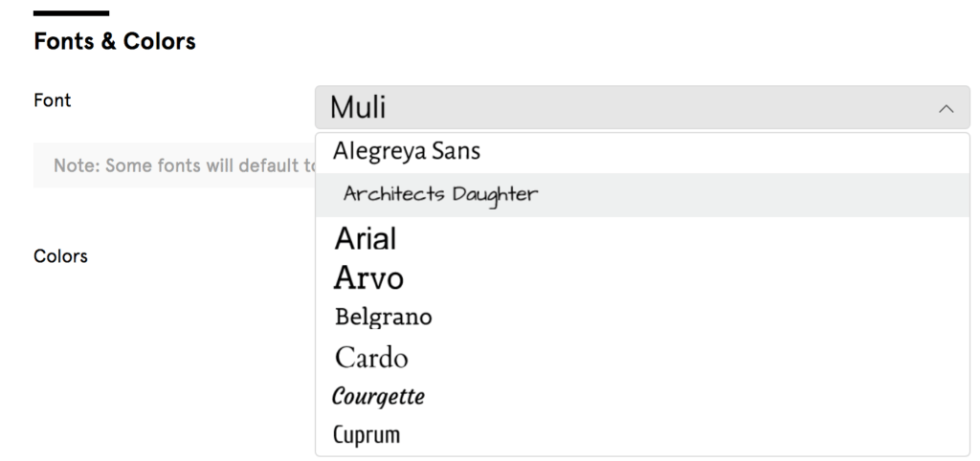The image size is (980, 461).
Task: Click the black accent bar above the heading
Action: [71, 13]
